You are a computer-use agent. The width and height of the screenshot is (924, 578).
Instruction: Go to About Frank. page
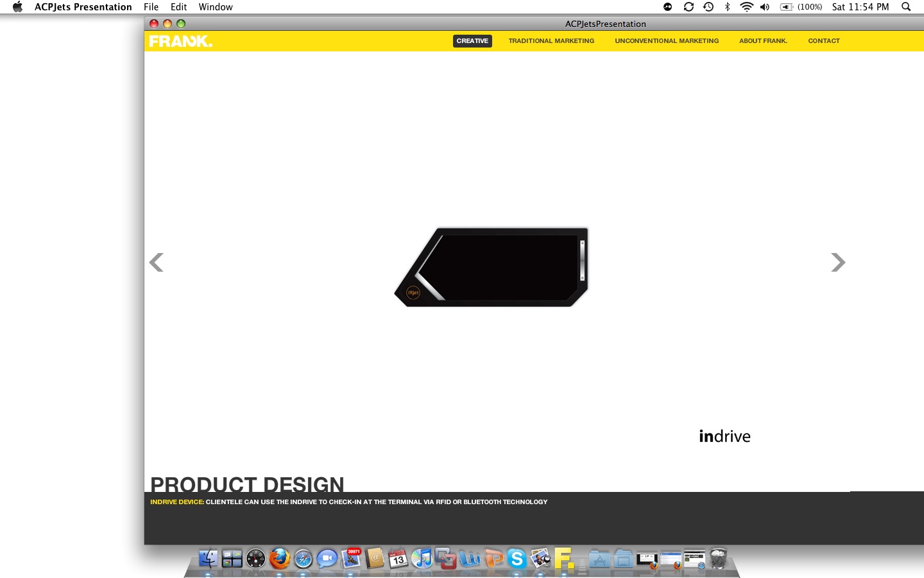pyautogui.click(x=763, y=41)
